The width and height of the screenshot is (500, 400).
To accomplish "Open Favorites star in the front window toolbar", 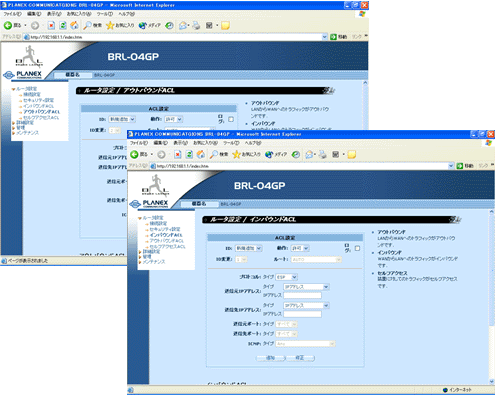I will click(x=246, y=154).
